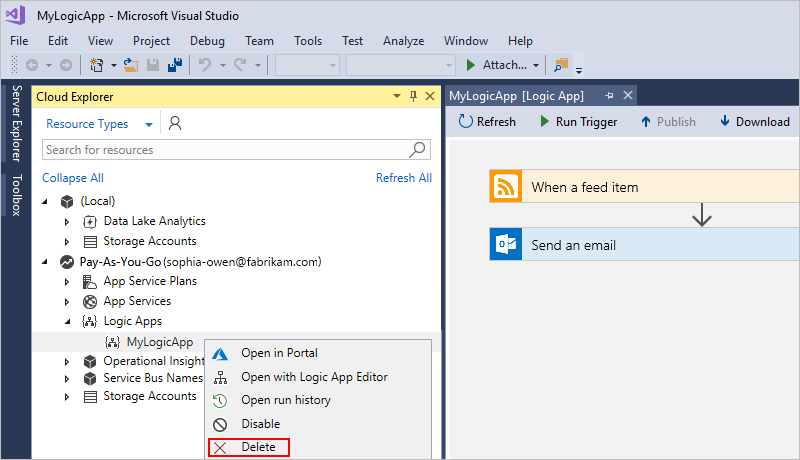Collapse the Logic Apps tree node
The height and width of the screenshot is (460, 800).
pyautogui.click(x=67, y=321)
